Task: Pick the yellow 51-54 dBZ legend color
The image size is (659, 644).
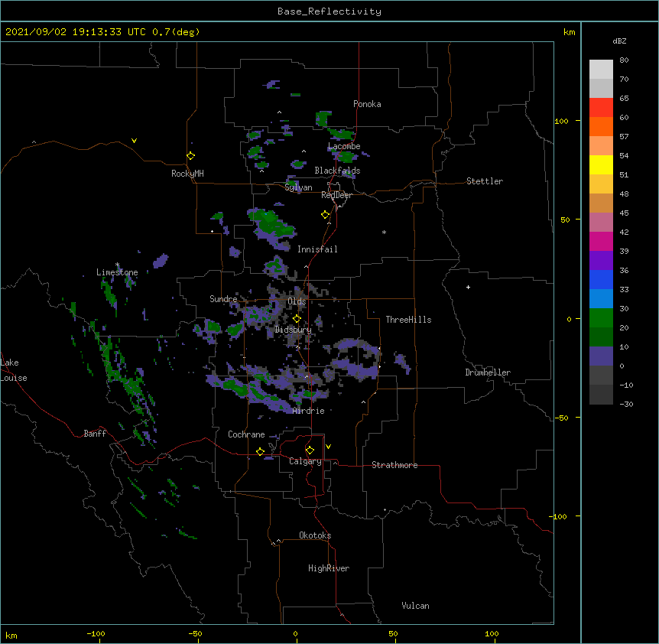Action: pos(601,164)
